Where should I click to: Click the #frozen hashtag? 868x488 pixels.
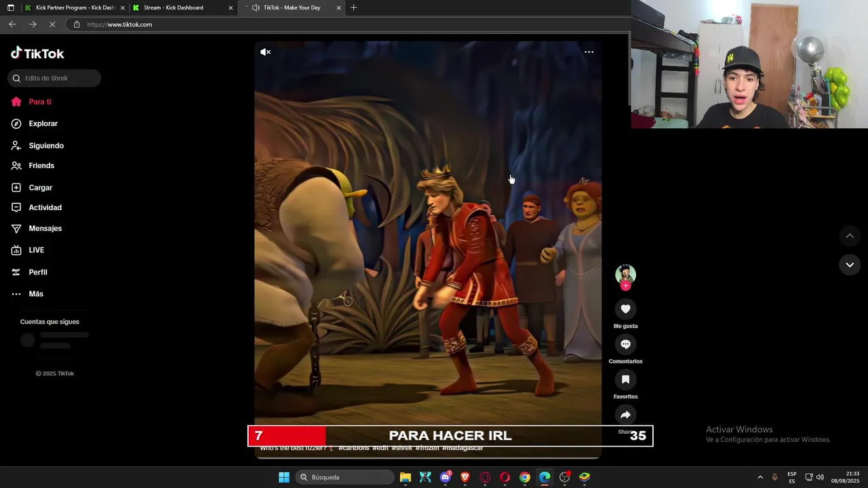click(x=427, y=448)
